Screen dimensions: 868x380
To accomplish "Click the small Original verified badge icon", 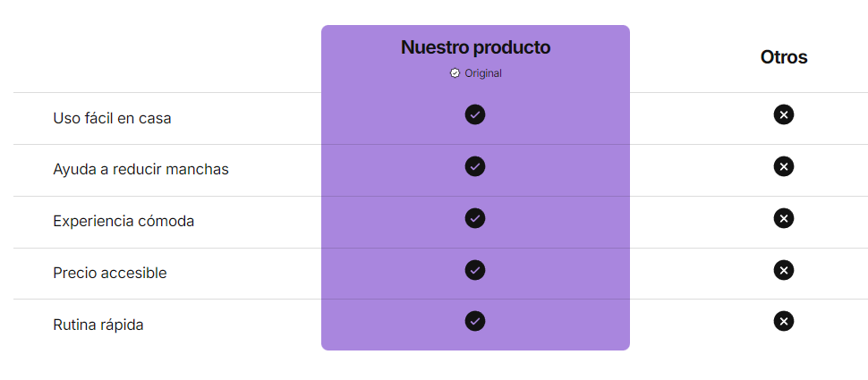I will [455, 73].
